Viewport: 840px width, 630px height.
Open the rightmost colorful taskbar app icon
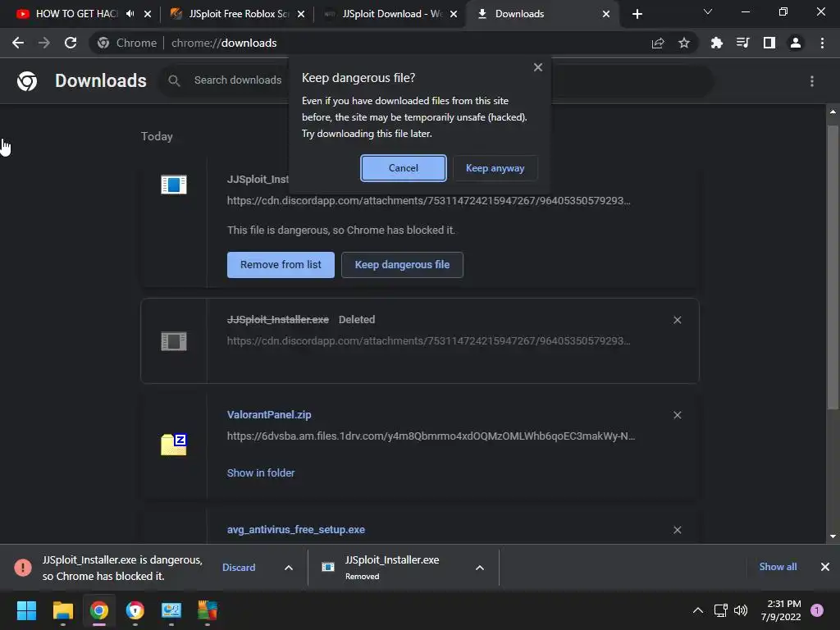[x=208, y=610]
